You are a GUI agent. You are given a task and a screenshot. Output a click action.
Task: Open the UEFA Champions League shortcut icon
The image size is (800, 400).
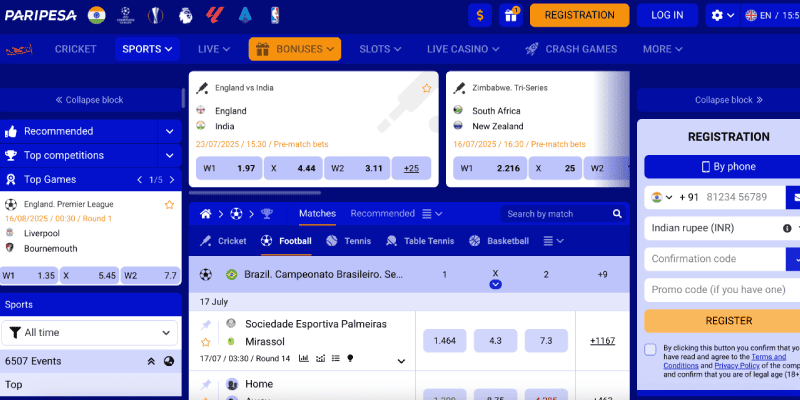click(x=125, y=15)
